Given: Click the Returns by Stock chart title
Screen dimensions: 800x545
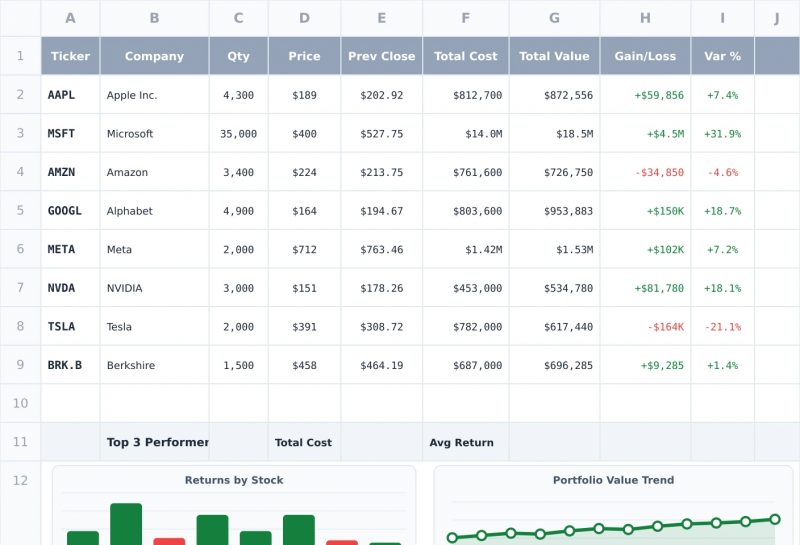Looking at the screenshot, I should tap(234, 480).
